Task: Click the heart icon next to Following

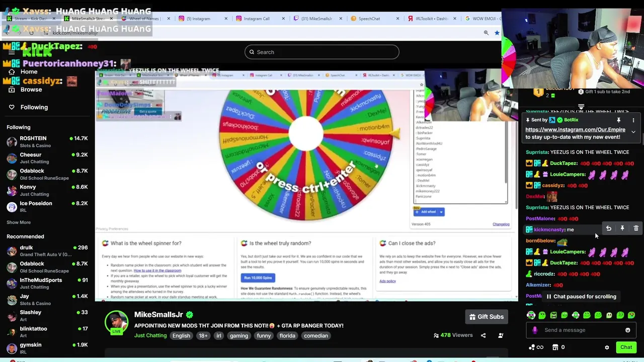Action: click(12, 107)
